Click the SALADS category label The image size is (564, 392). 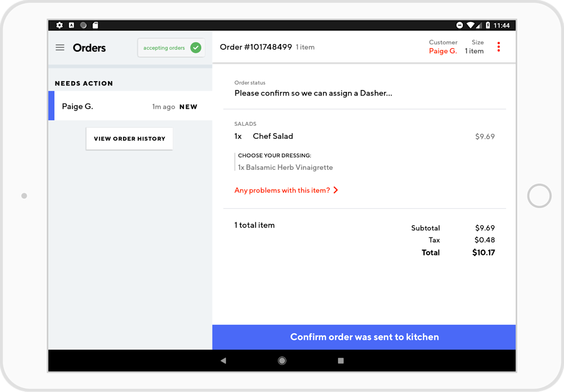point(245,124)
